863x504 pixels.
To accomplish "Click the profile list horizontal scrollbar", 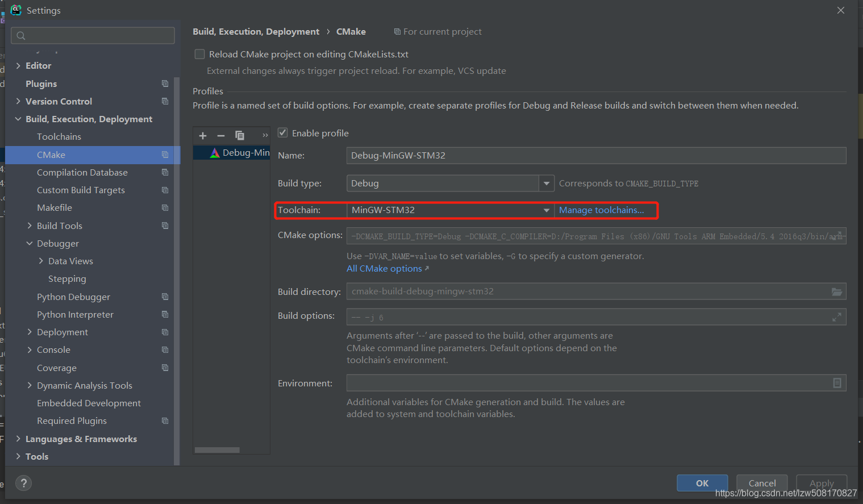I will (217, 450).
